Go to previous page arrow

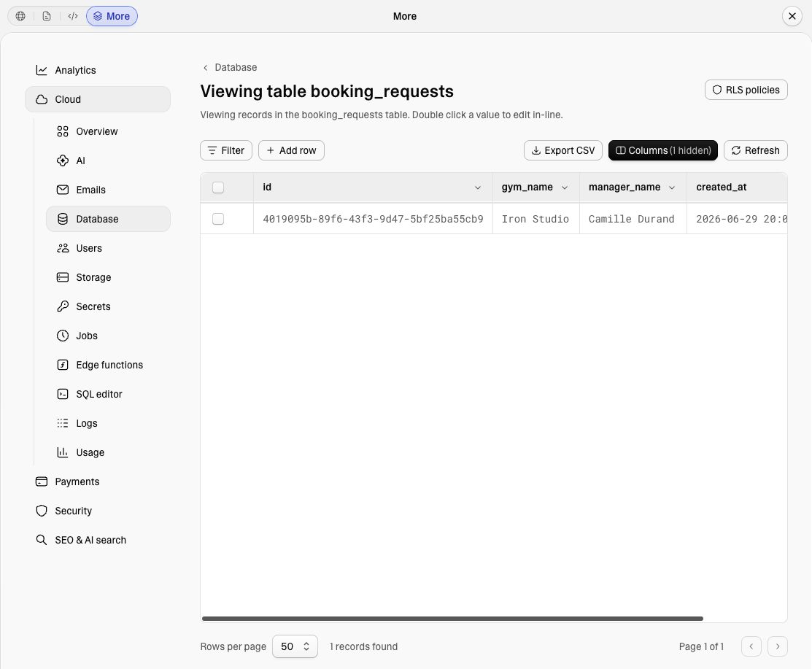click(x=751, y=646)
